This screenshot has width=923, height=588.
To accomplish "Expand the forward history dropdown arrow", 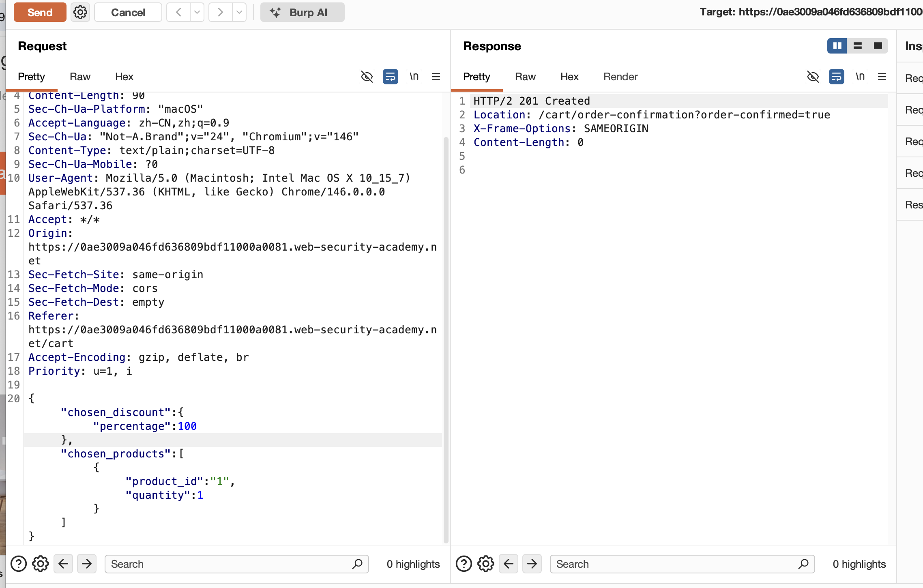I will (239, 12).
